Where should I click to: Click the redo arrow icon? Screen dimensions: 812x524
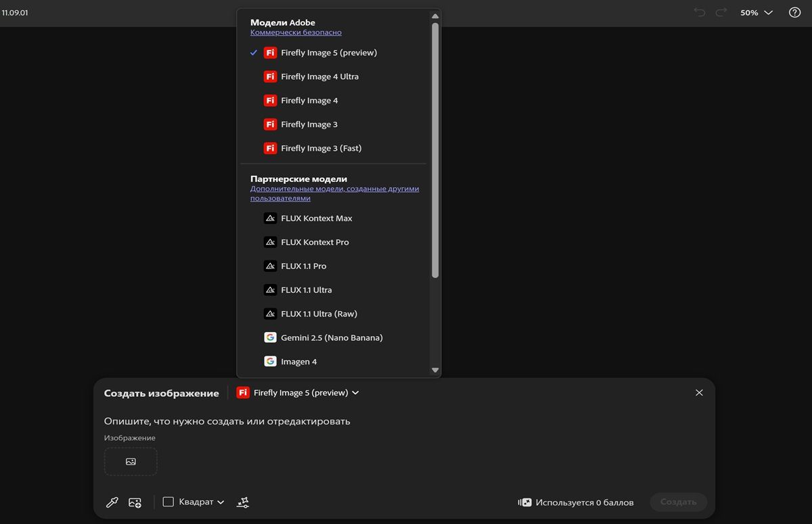click(x=721, y=12)
